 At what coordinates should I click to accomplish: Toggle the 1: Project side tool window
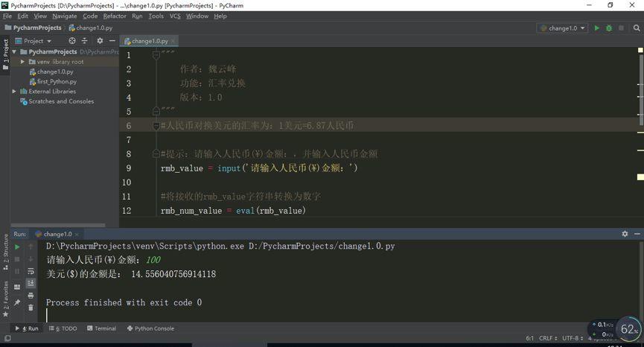point(5,54)
